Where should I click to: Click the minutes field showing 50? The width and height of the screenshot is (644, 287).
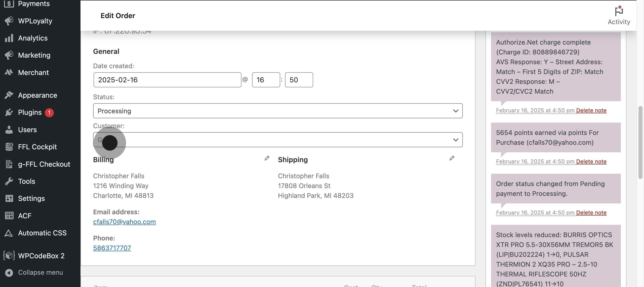pyautogui.click(x=299, y=80)
